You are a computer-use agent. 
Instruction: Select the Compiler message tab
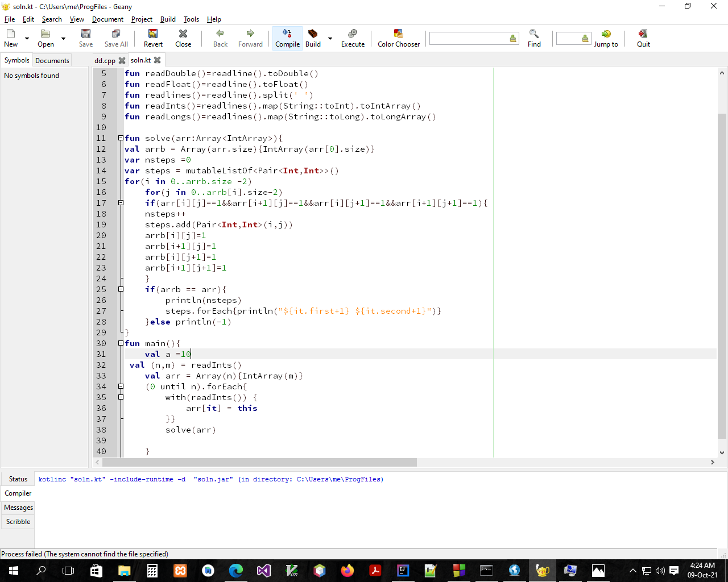tap(18, 493)
